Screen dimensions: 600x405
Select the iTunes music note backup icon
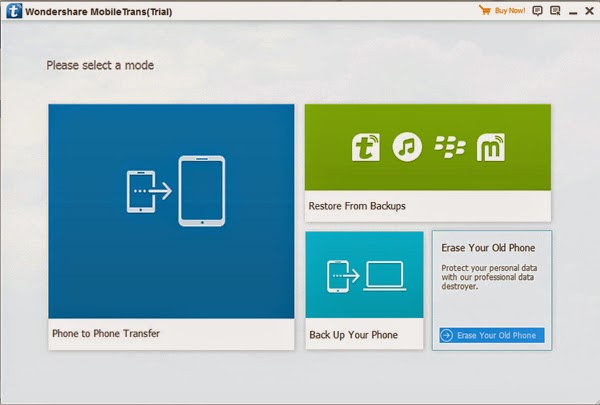(407, 147)
